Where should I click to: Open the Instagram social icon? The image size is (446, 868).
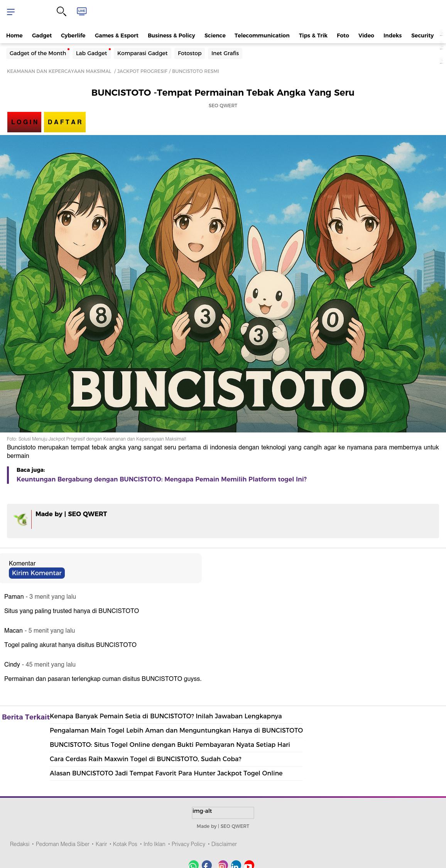tap(223, 865)
